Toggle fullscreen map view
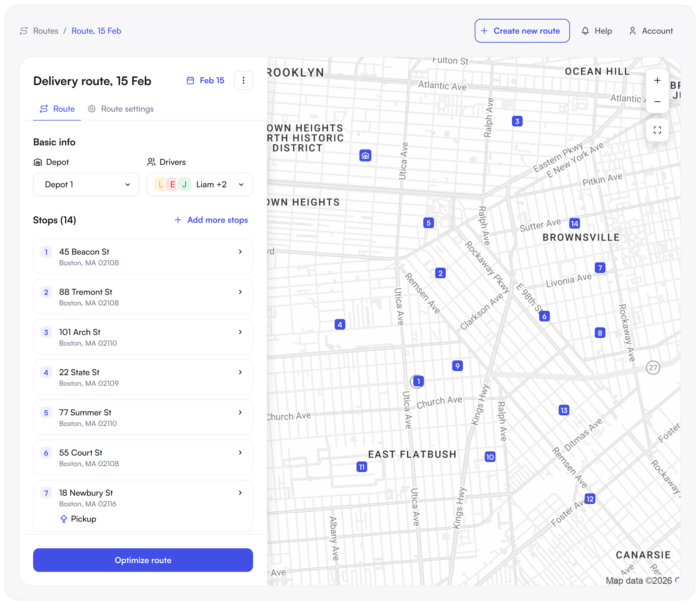Image resolution: width=700 pixels, height=605 pixels. pos(657,130)
